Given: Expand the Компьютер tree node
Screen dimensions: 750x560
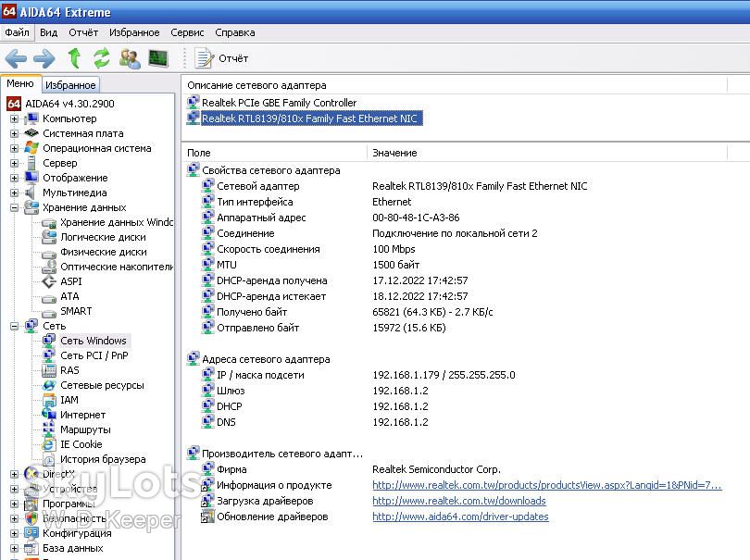Looking at the screenshot, I should 14,118.
